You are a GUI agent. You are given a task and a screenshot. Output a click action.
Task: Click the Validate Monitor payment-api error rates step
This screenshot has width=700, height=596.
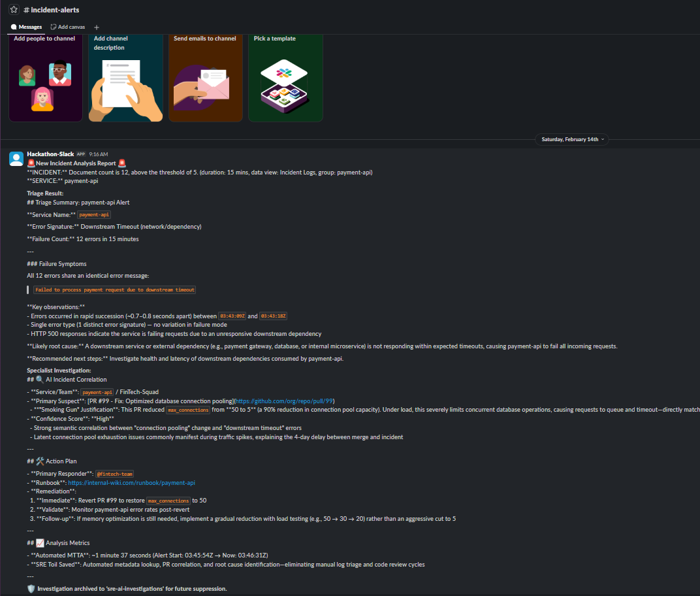(x=110, y=510)
